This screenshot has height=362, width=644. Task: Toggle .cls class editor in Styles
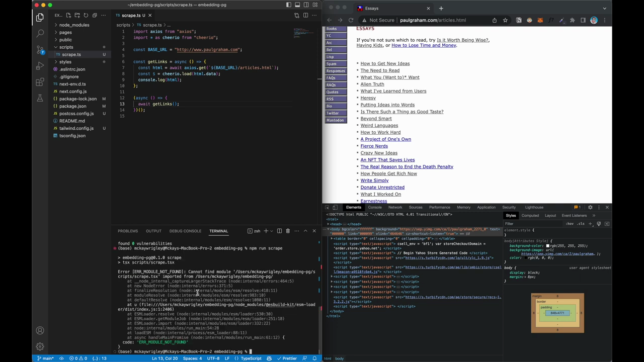pyautogui.click(x=581, y=224)
